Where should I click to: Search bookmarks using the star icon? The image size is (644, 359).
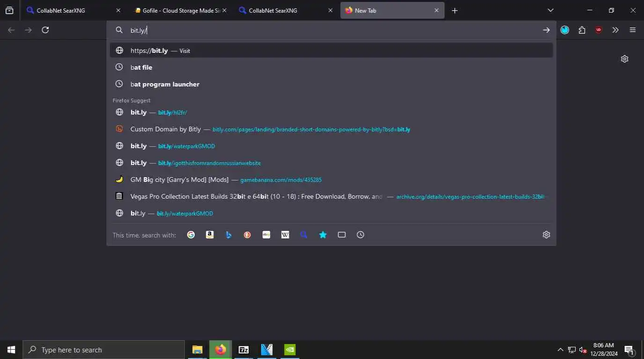pyautogui.click(x=323, y=235)
